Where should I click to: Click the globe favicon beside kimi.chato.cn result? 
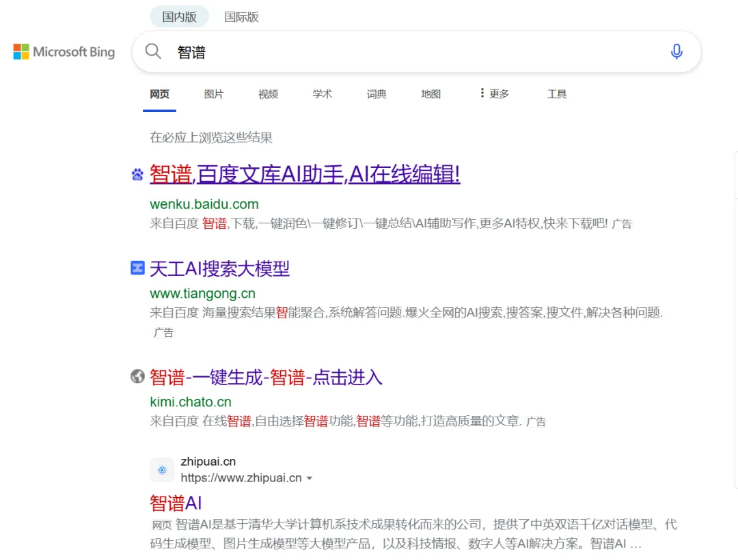tap(137, 376)
